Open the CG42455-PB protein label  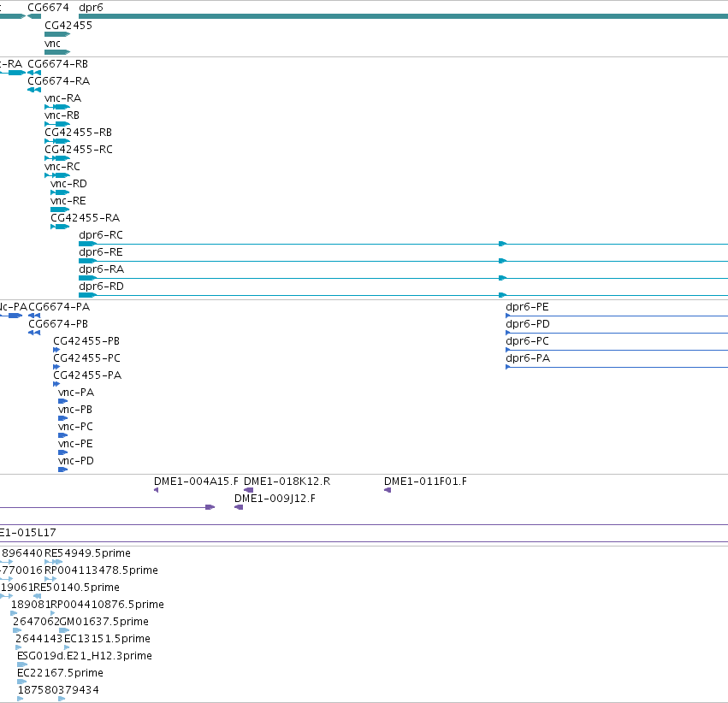coord(86,341)
